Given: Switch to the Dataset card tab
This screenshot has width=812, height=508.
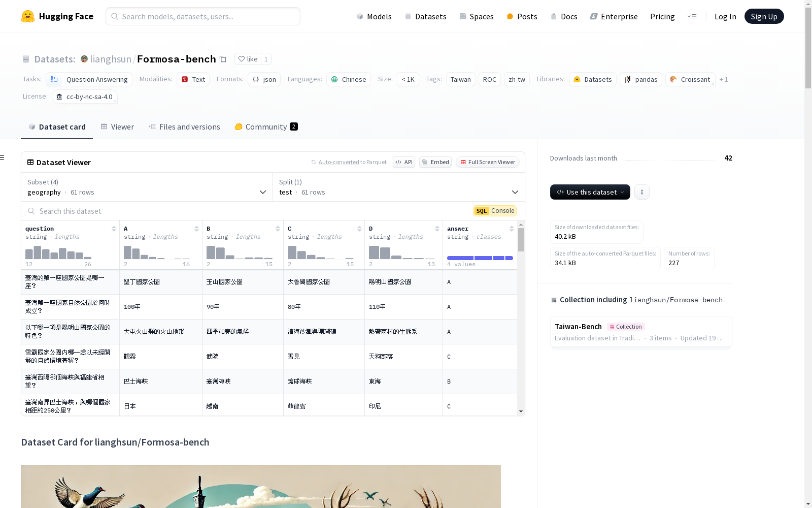Looking at the screenshot, I should [57, 127].
